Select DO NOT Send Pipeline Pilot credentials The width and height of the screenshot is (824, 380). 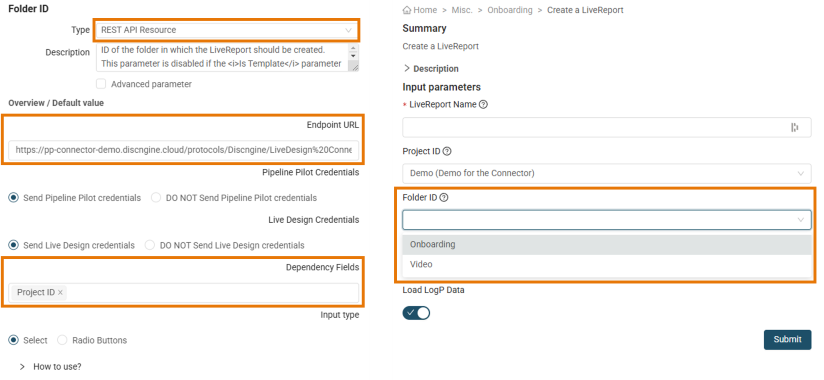pyautogui.click(x=156, y=198)
